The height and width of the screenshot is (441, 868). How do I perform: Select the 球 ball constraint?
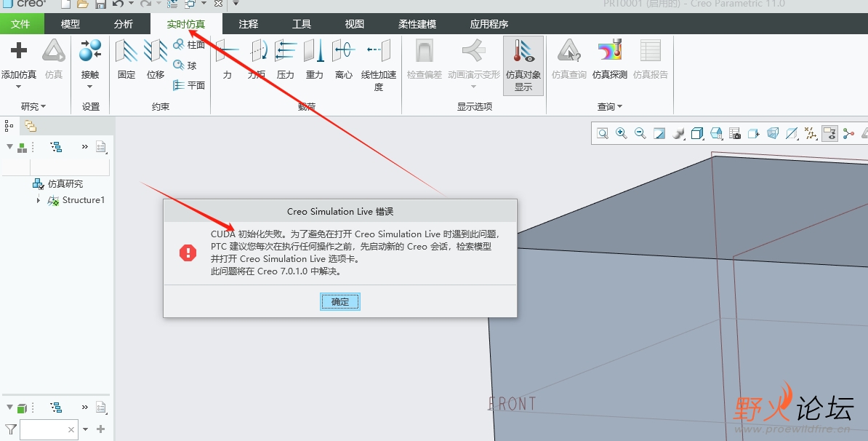[x=185, y=65]
